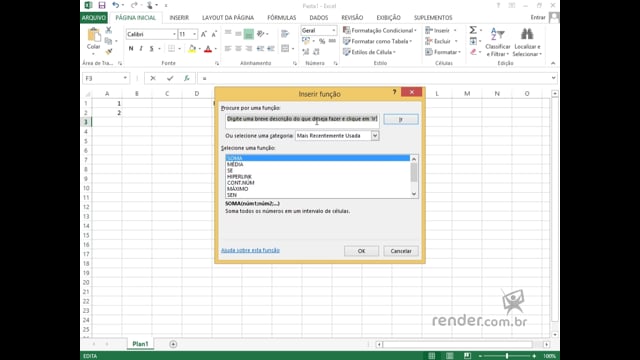This screenshot has height=360, width=640.
Task: Click the Redo arrow icon
Action: coord(134,5)
